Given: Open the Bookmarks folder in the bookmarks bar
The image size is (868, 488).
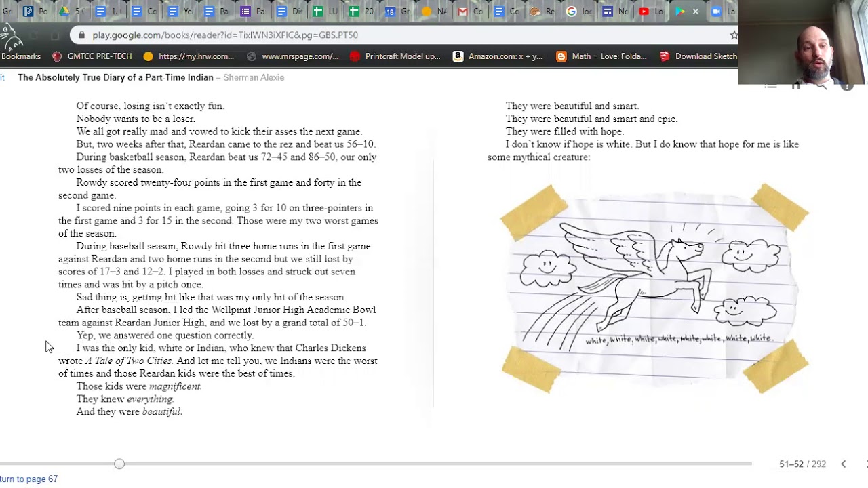Looking at the screenshot, I should click(x=21, y=56).
